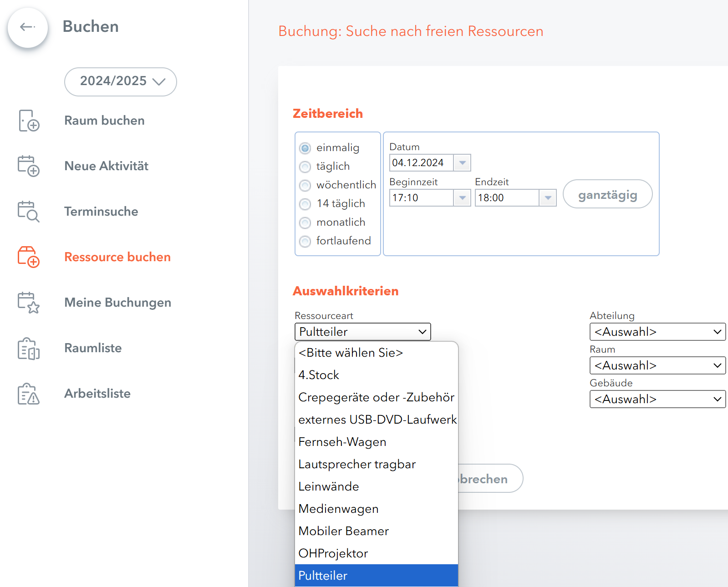Choose Crepegeräte oder -Zubehör option
728x587 pixels.
(377, 397)
